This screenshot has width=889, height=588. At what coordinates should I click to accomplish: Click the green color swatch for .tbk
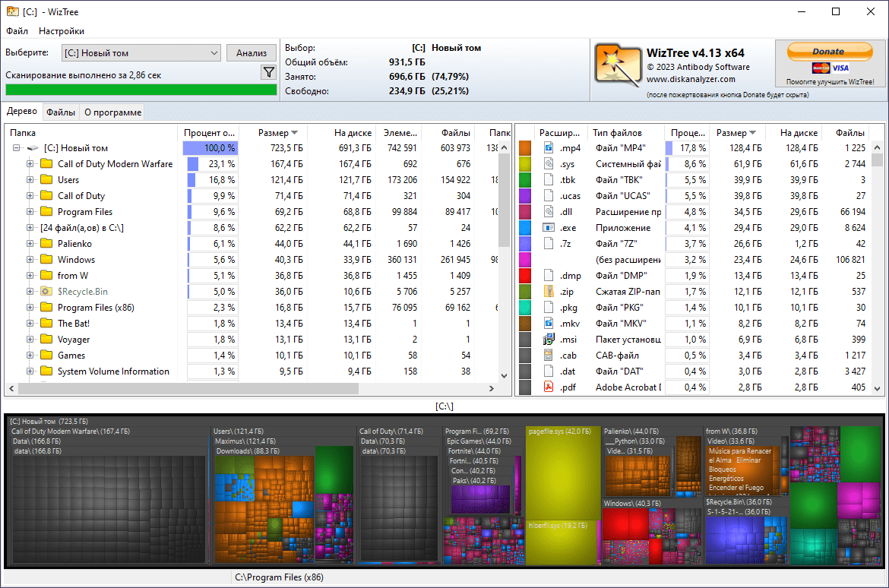525,180
